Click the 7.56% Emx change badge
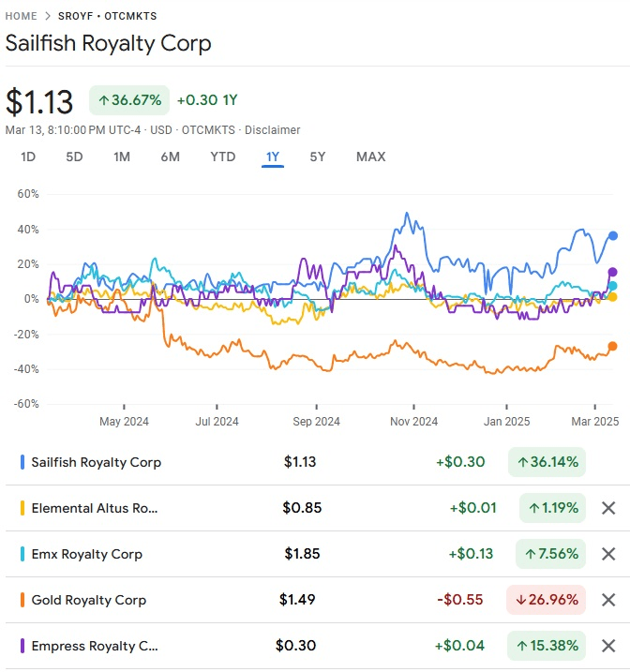 pyautogui.click(x=550, y=554)
